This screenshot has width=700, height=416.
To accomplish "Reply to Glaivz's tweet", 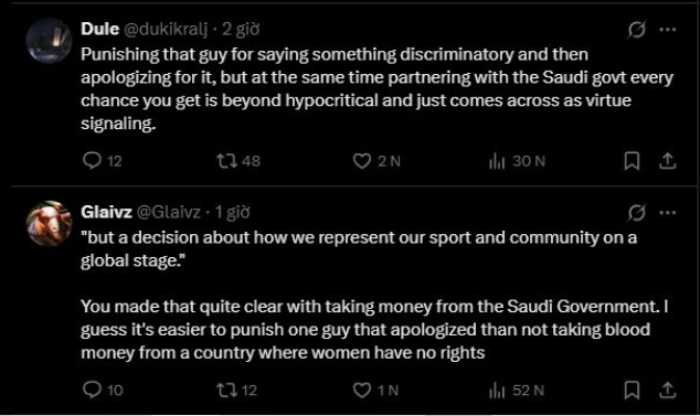I will pos(90,390).
